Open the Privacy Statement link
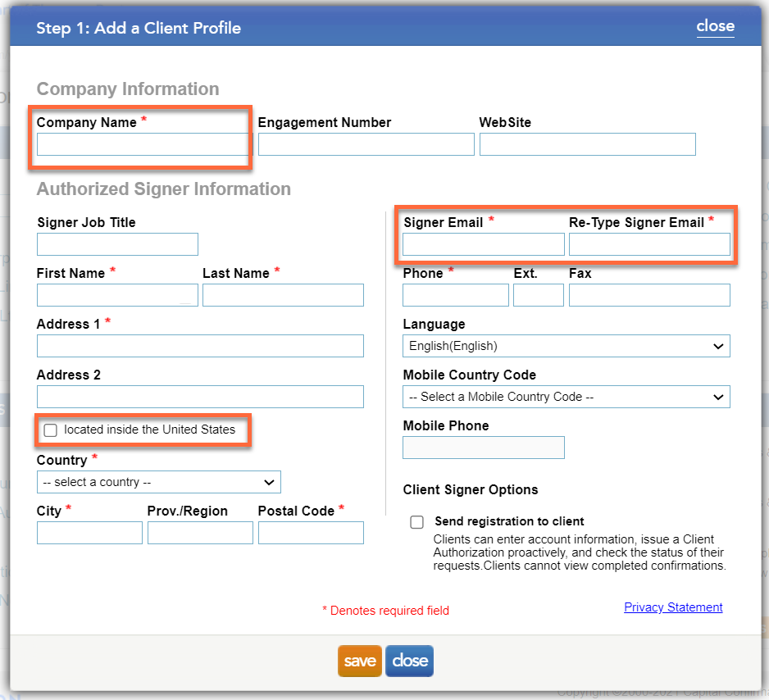 point(673,607)
